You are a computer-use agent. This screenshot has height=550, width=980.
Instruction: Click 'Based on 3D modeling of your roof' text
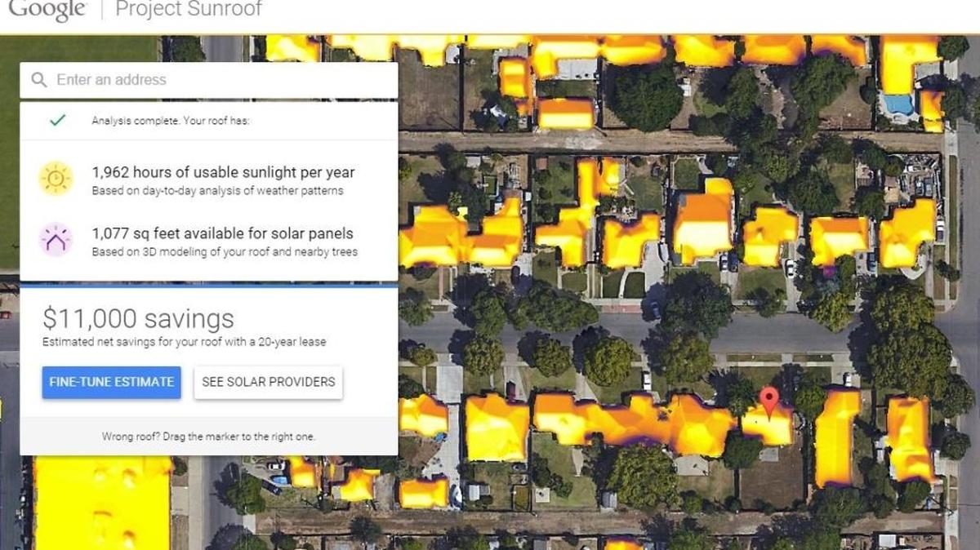(x=225, y=252)
